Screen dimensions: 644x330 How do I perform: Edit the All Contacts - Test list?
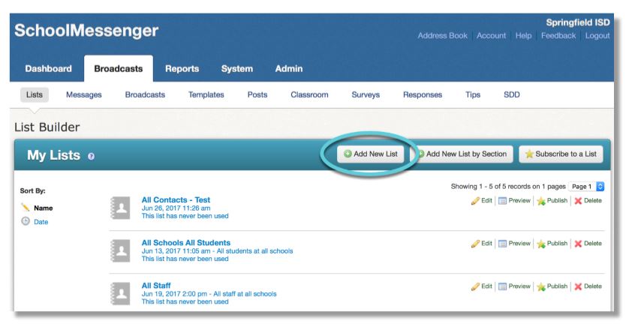[482, 201]
